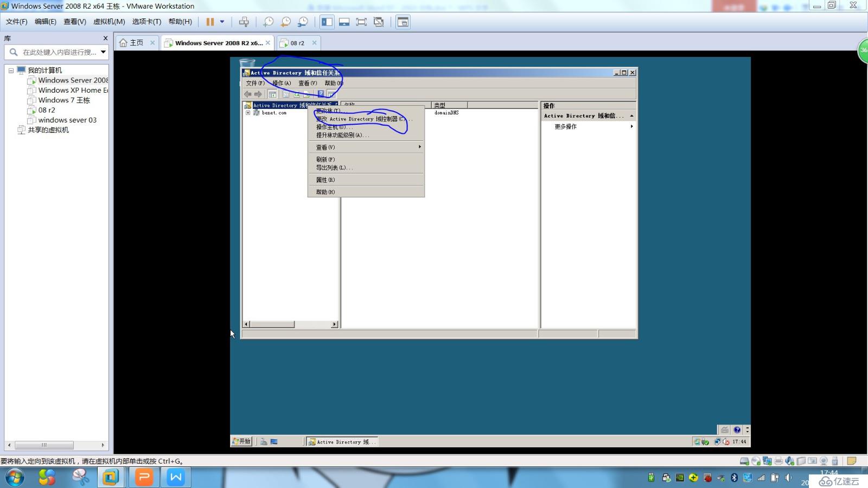Open the library search filter dropdown arrow
Screen dimensions: 868x488
(x=103, y=52)
